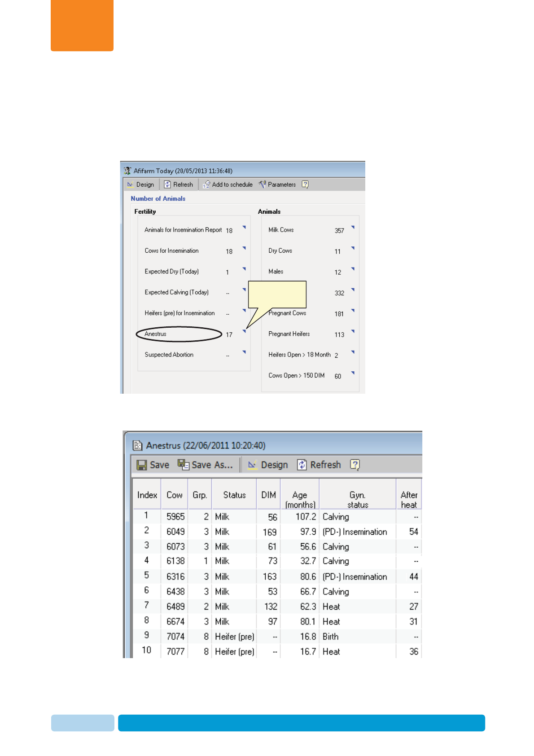The width and height of the screenshot is (534, 756).
Task: Click Milk Cows value 357
Action: click(339, 231)
